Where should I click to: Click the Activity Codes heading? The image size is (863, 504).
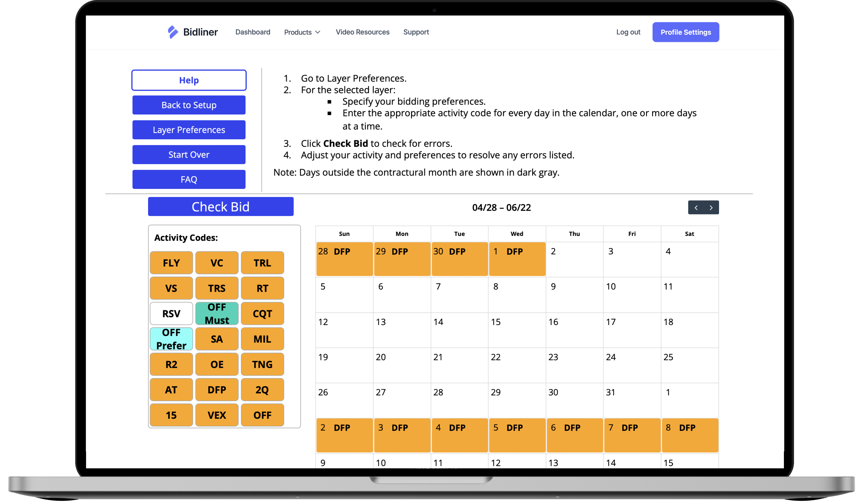coord(186,238)
